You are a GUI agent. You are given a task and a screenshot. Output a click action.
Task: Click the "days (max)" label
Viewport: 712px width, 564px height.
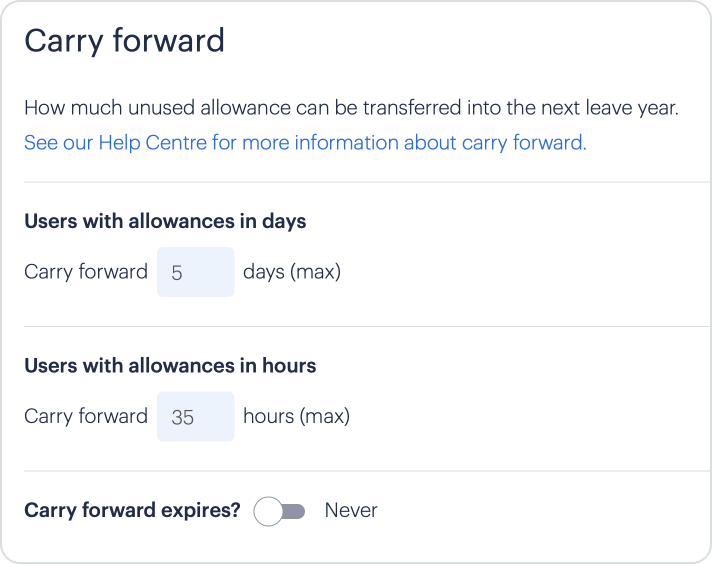pyautogui.click(x=292, y=272)
